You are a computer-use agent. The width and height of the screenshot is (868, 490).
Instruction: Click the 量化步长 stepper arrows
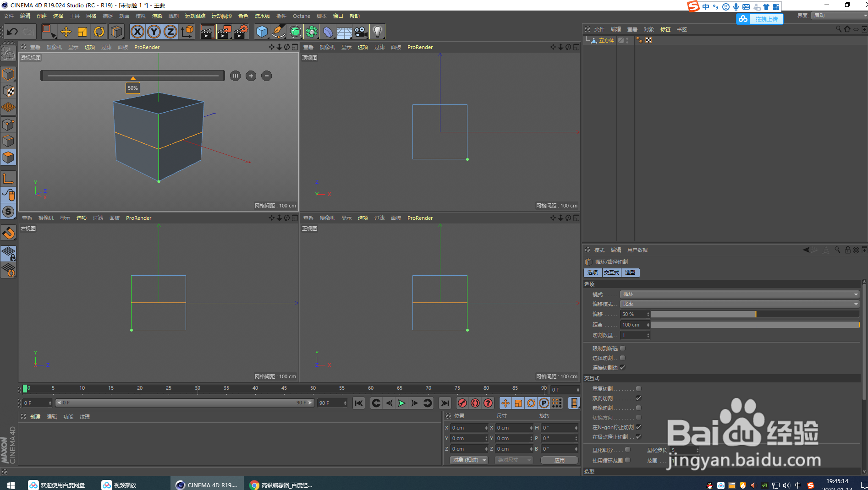(x=698, y=450)
